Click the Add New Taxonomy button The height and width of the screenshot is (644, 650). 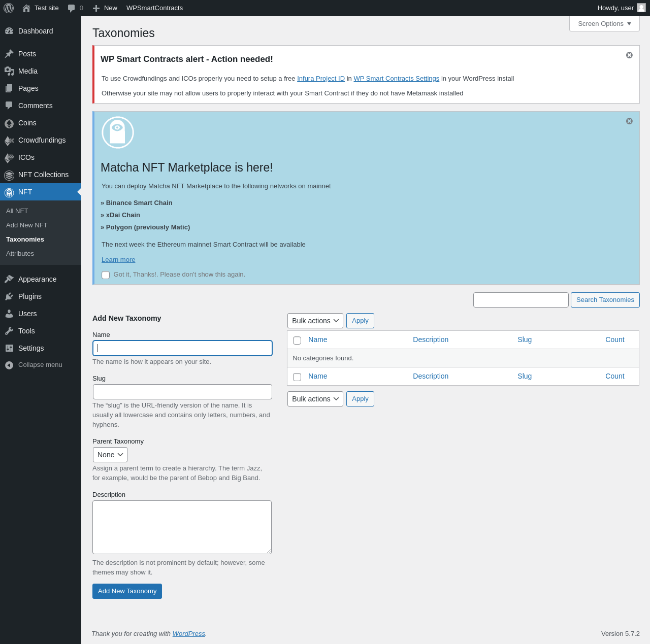127,591
